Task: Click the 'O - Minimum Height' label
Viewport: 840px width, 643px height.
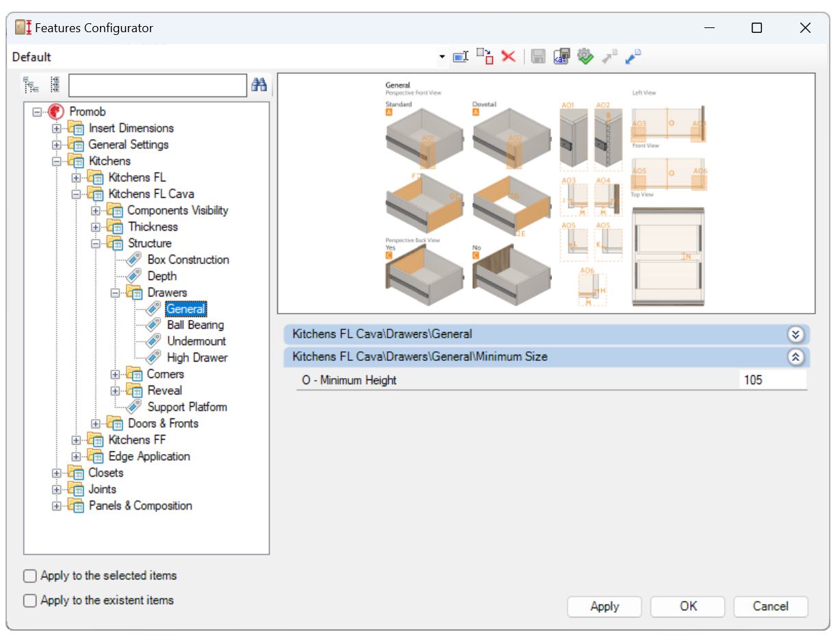Action: tap(349, 380)
